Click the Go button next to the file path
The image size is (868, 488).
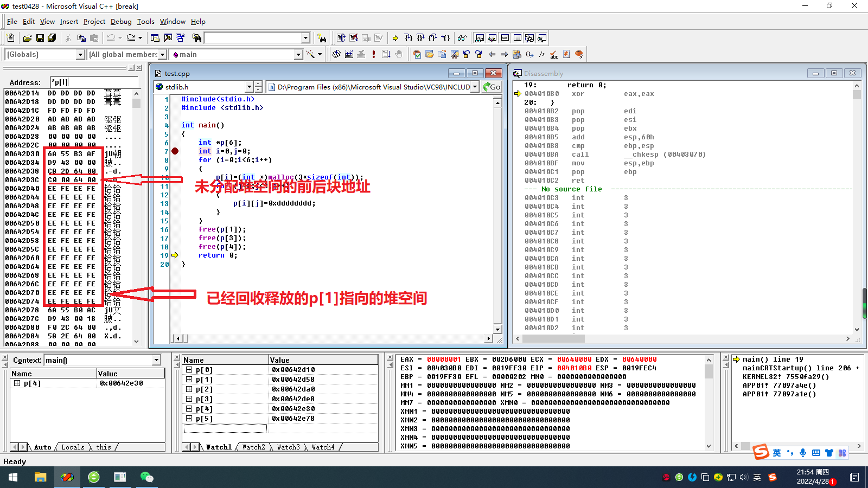coord(492,87)
